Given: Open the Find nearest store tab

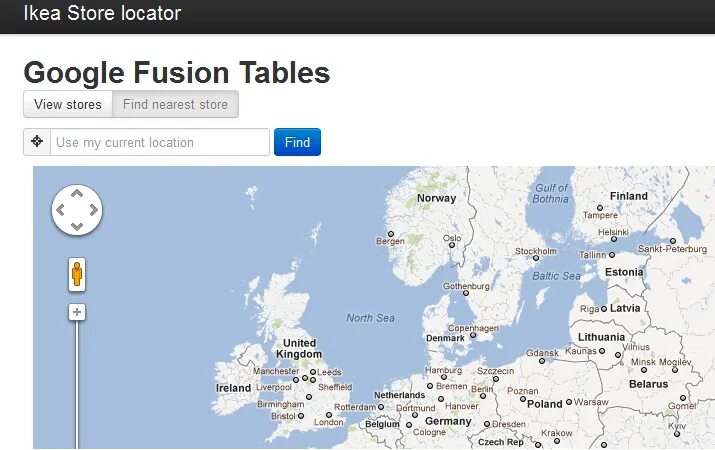Looking at the screenshot, I should [x=175, y=104].
